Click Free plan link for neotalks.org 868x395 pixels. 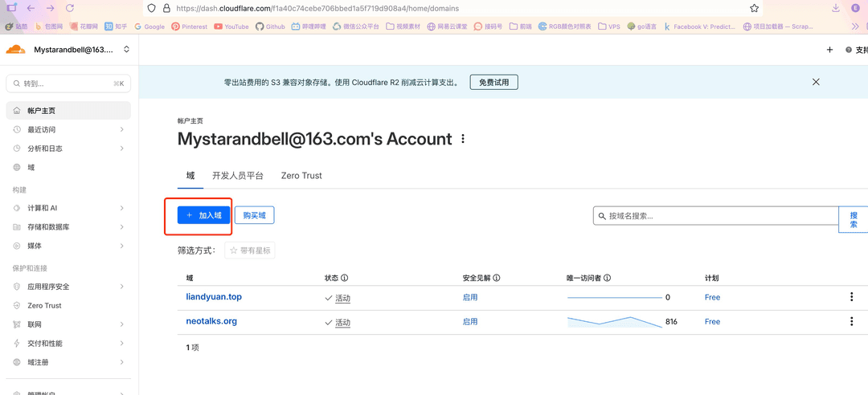coord(712,321)
